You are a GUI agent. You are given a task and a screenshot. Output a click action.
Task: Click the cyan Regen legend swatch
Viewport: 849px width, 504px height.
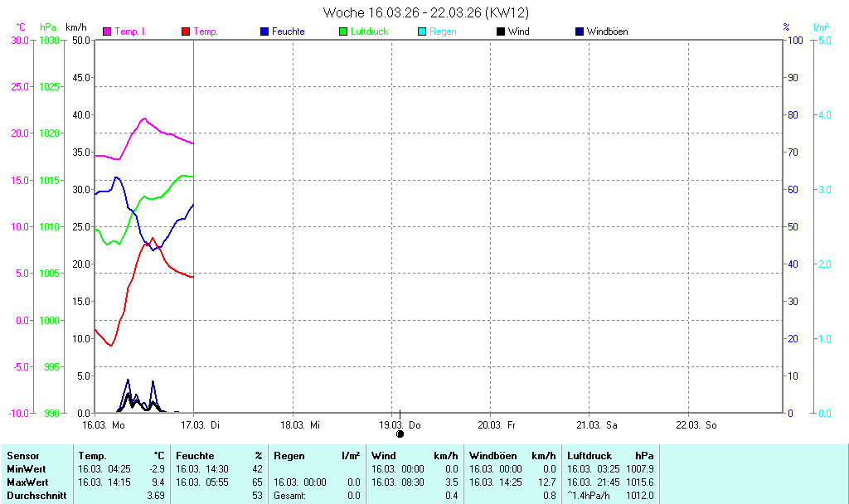[422, 31]
